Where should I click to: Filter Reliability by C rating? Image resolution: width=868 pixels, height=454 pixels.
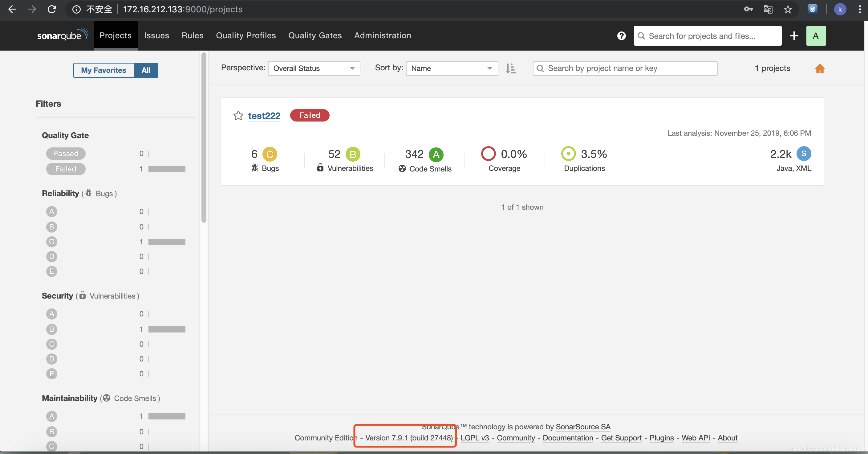point(51,242)
